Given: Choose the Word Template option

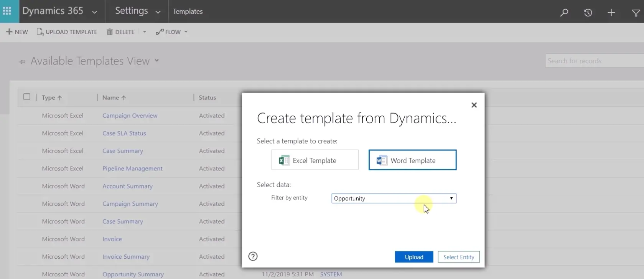Looking at the screenshot, I should point(412,160).
